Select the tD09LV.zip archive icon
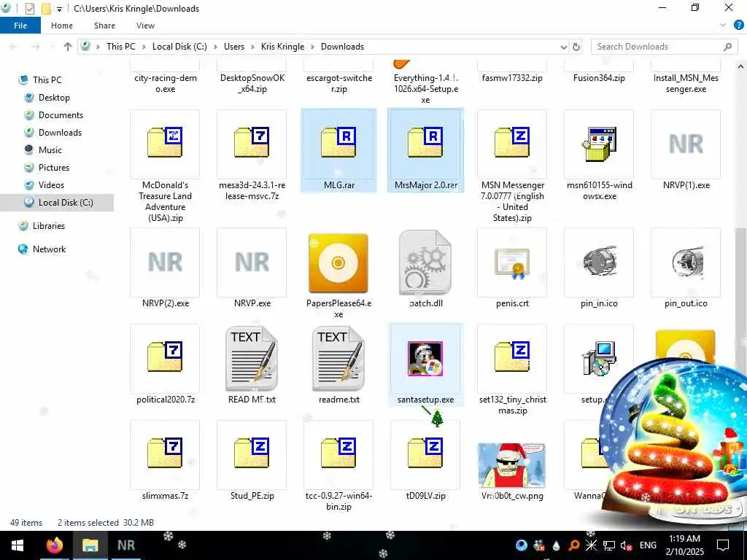This screenshot has width=747, height=560. [x=425, y=453]
